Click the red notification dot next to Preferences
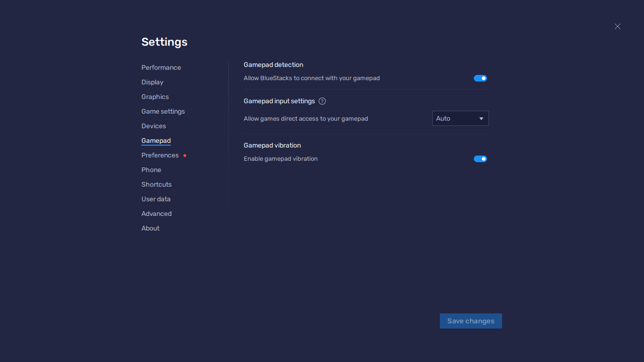This screenshot has width=644, height=362. 185,156
